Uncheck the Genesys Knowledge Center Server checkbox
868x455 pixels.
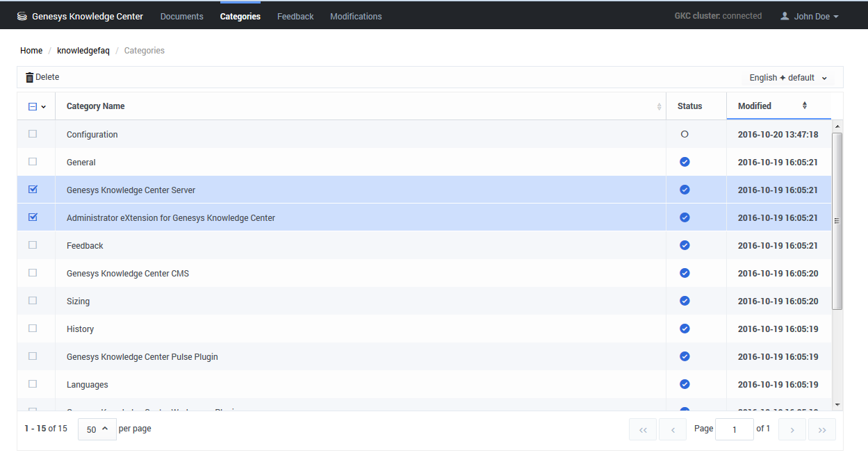(x=33, y=190)
